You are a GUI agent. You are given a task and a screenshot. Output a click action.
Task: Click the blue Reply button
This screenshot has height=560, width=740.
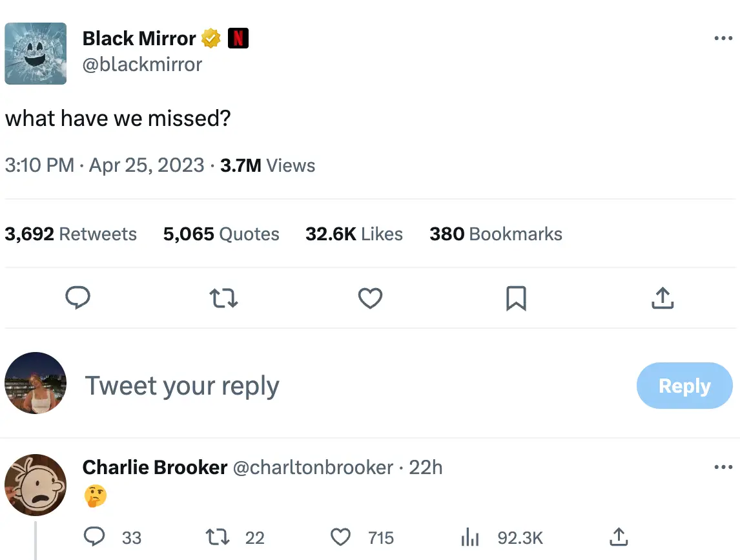coord(684,386)
